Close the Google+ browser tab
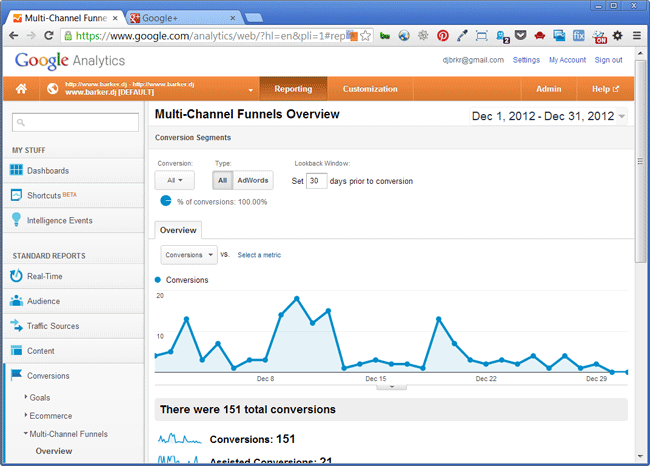Screen dimensions: 650x466 click(233, 18)
